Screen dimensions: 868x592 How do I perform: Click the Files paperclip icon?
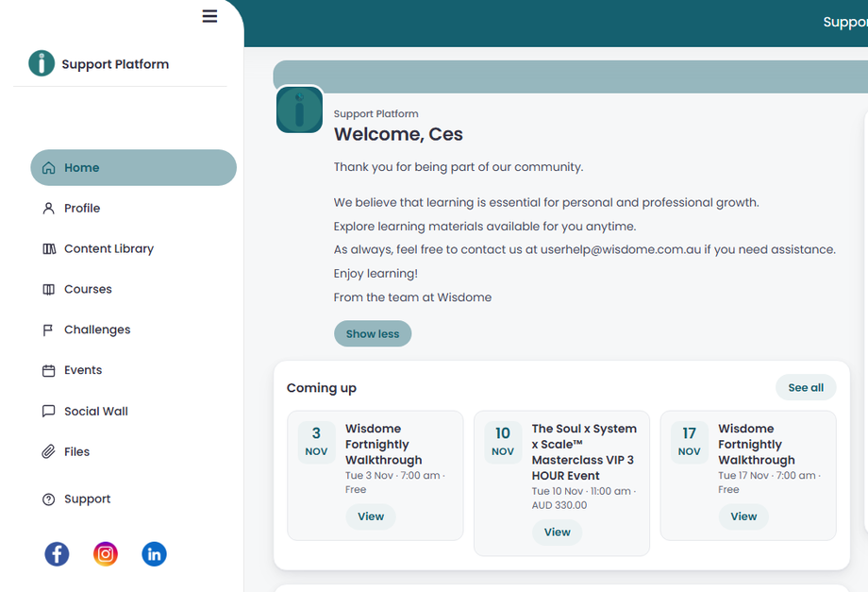coord(49,452)
